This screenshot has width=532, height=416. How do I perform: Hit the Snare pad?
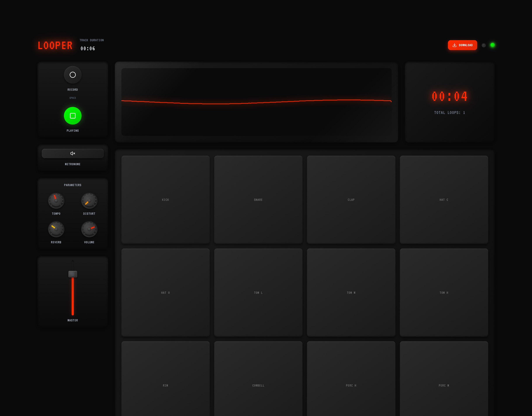[258, 199]
